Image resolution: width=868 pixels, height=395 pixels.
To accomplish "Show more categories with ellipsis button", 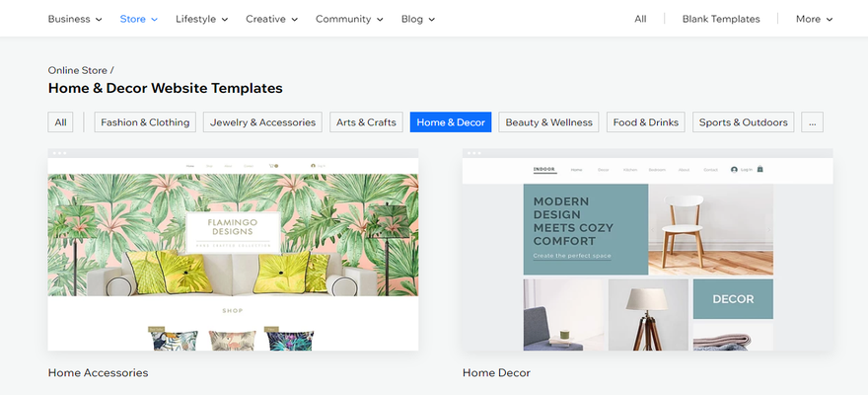I will pos(812,122).
